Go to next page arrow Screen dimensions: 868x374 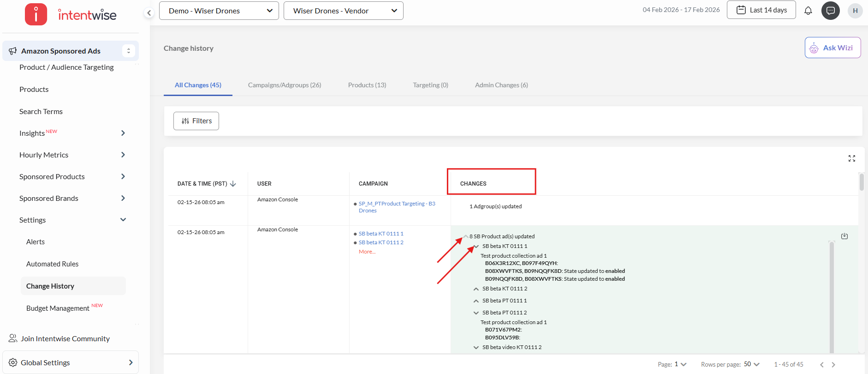[x=833, y=364]
